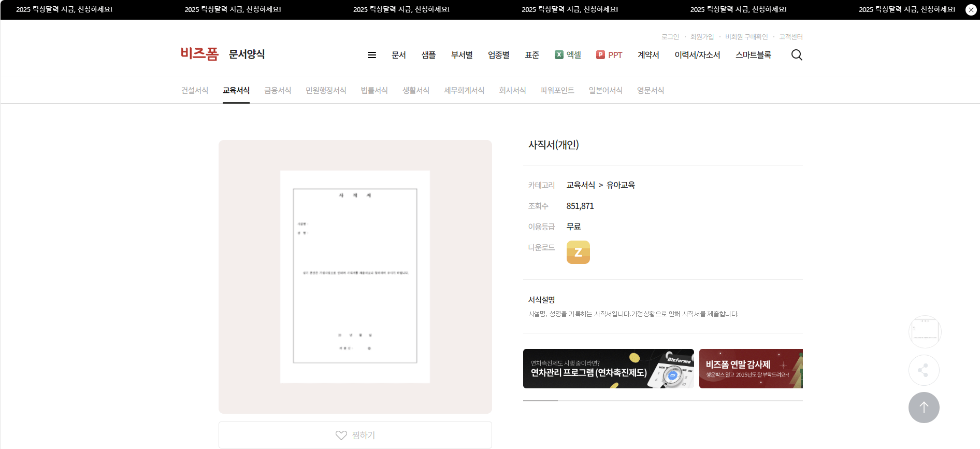Select the 교육서식 tab
Viewport: 980px width, 449px height.
236,90
